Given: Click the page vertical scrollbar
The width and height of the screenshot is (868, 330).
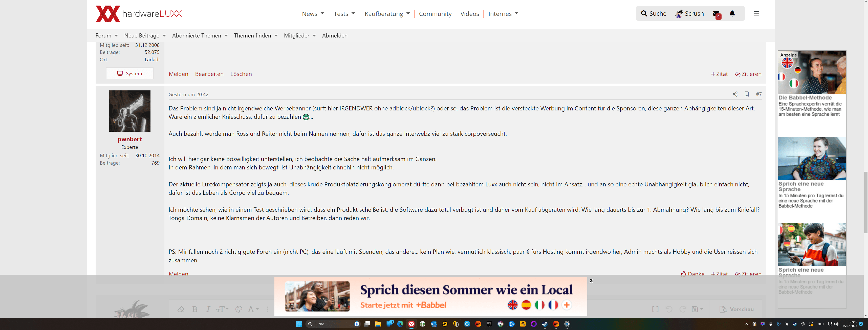Looking at the screenshot, I should (866, 202).
